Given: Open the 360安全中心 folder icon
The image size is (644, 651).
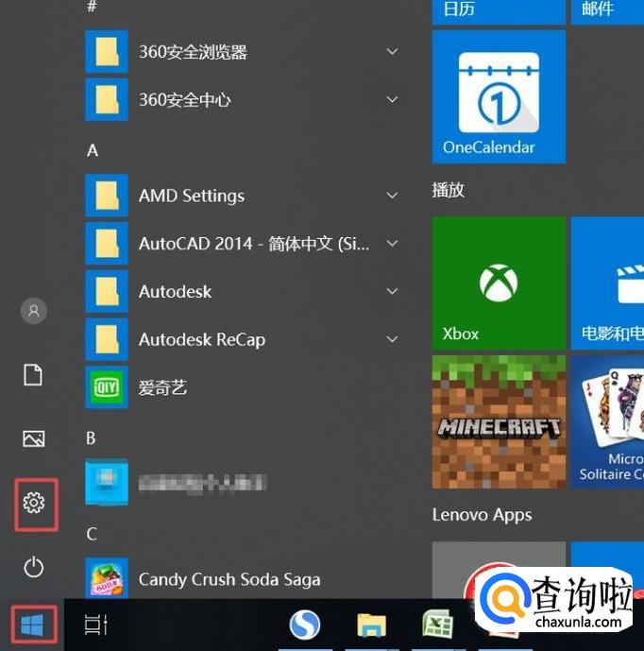Looking at the screenshot, I should click(107, 99).
